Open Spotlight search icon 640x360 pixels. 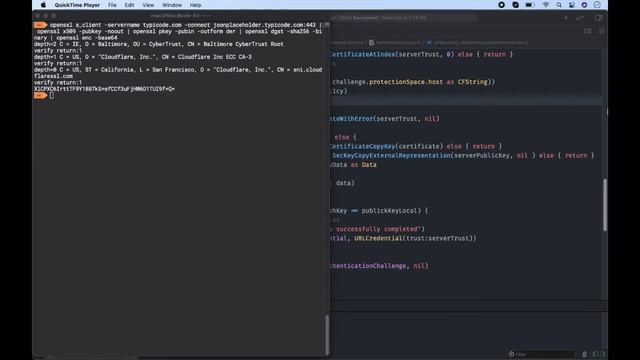point(559,5)
